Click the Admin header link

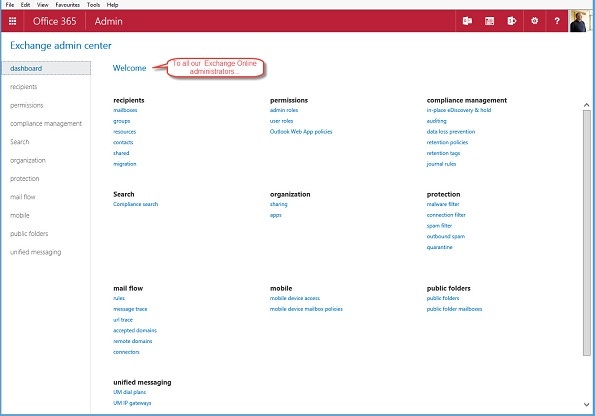(x=109, y=21)
